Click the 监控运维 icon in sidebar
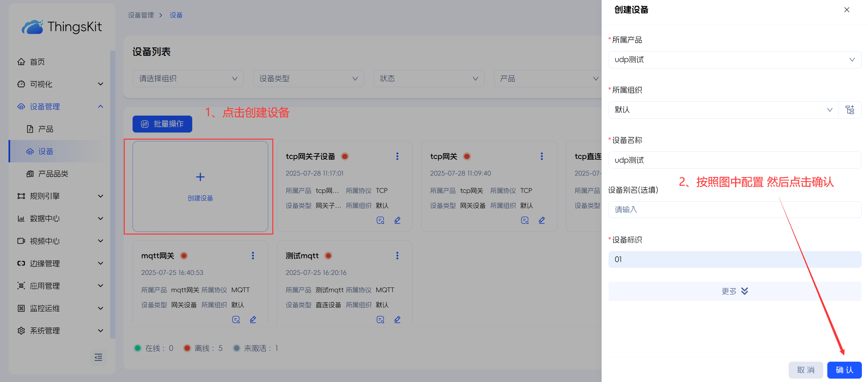This screenshot has height=382, width=868. (21, 308)
